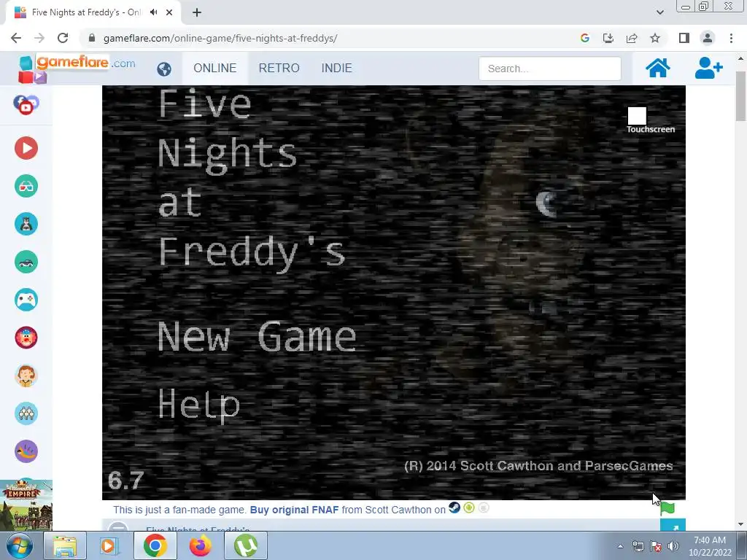This screenshot has width=747, height=560.
Task: Open the clock showing 7:40 AM
Action: point(710,546)
